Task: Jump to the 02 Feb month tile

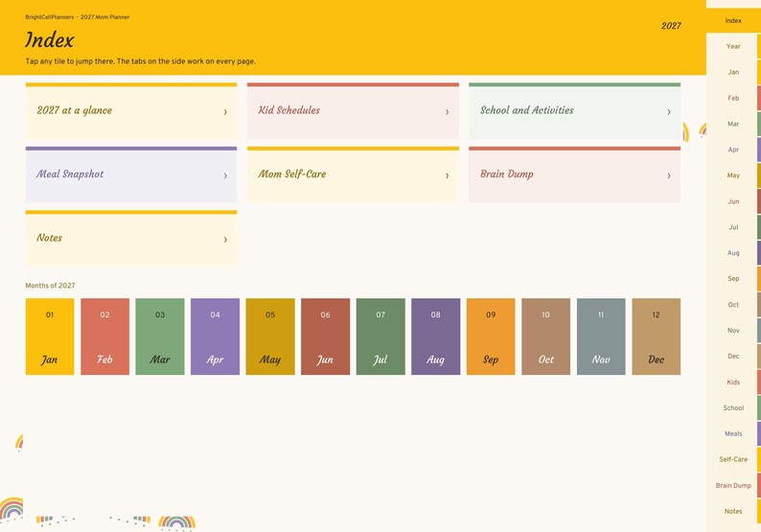Action: (104, 336)
